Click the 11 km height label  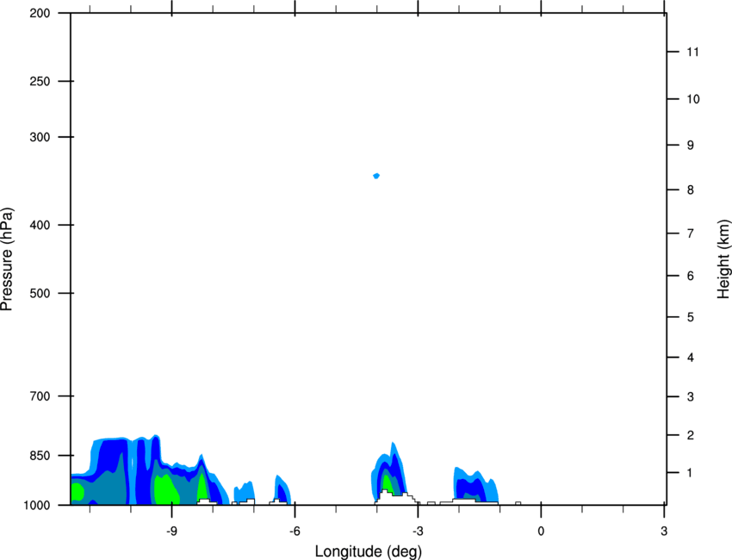(693, 52)
